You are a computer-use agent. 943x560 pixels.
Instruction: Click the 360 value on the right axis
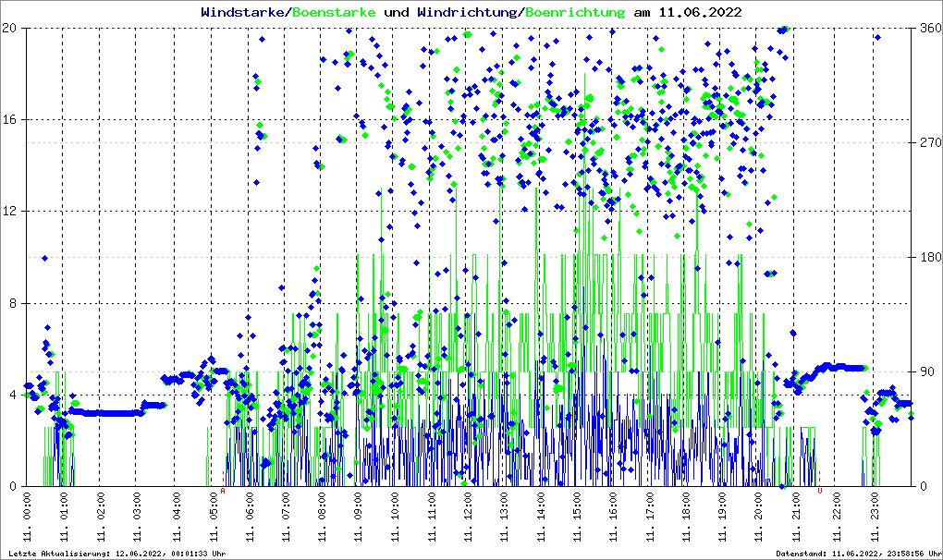929,29
